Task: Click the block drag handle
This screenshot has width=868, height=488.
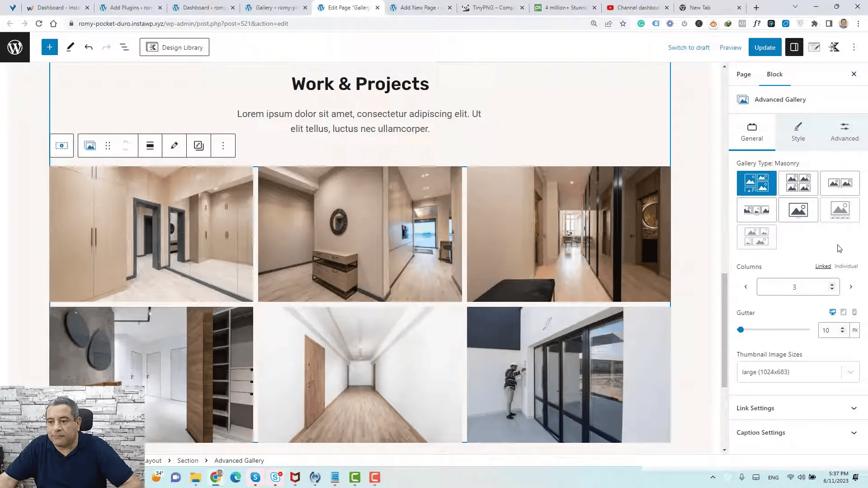Action: pos(108,145)
